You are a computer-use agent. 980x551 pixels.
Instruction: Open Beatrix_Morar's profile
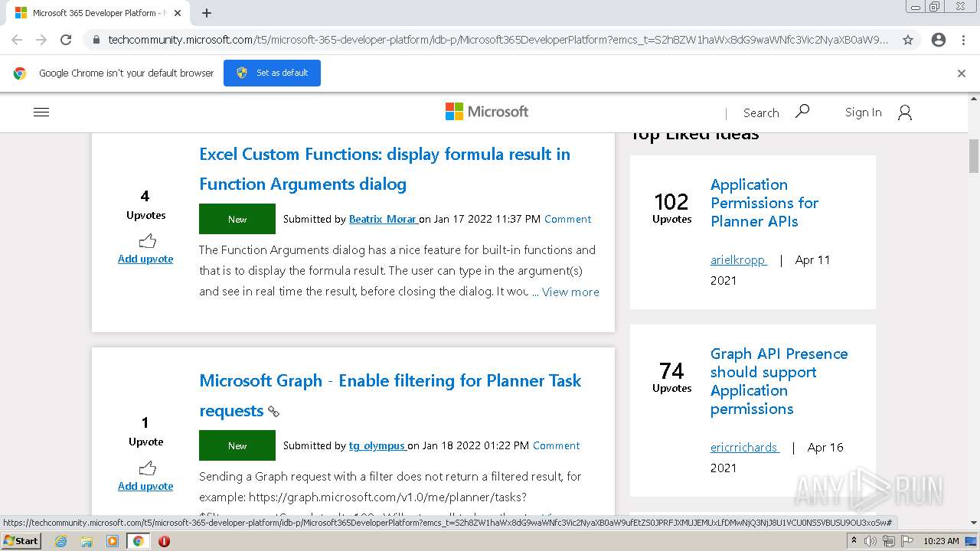click(x=383, y=219)
